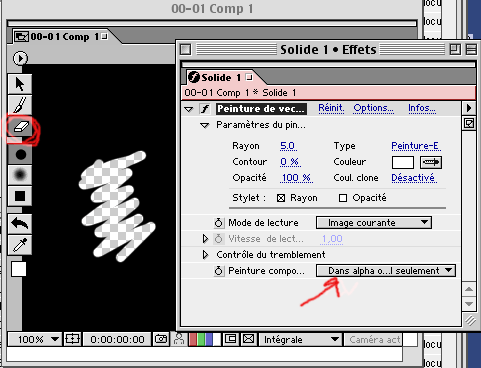
Task: Select the Peinture de vec... effect name
Action: tap(261, 109)
